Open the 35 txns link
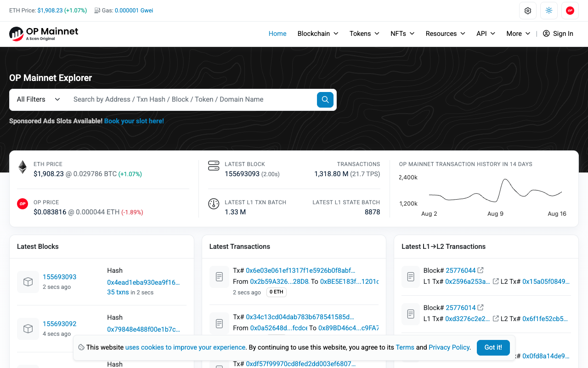The height and width of the screenshot is (368, 588). coord(118,292)
